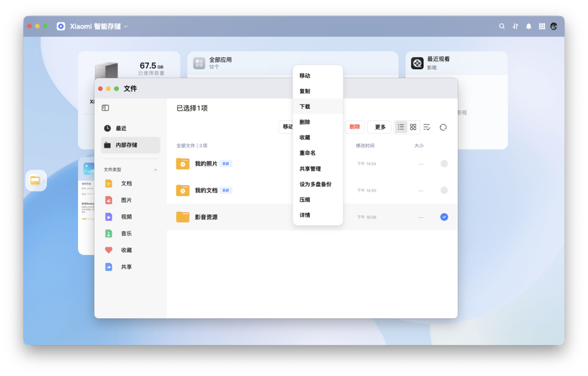Click the 已选择1项 header text
This screenshot has height=376, width=588.
[x=192, y=108]
